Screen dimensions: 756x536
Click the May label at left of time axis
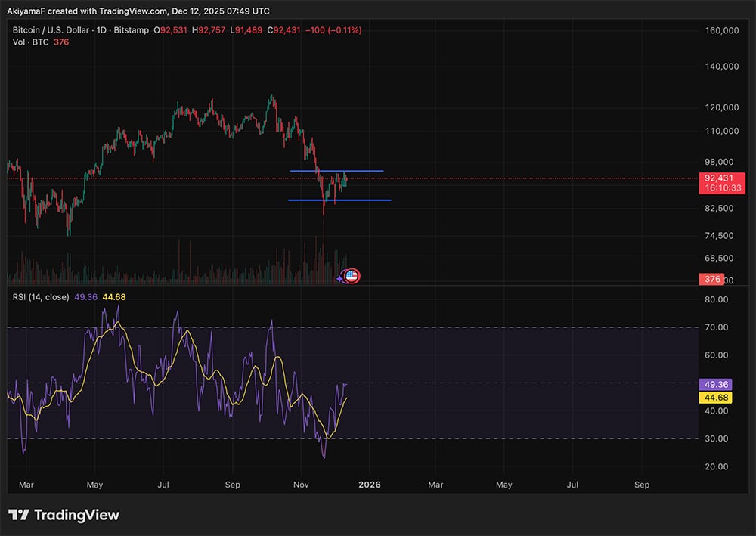94,484
